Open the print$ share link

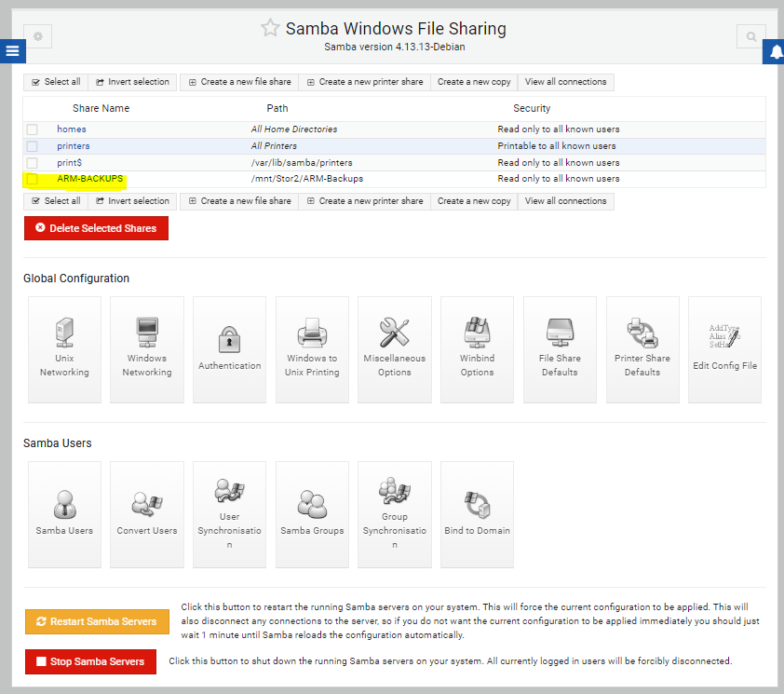70,163
